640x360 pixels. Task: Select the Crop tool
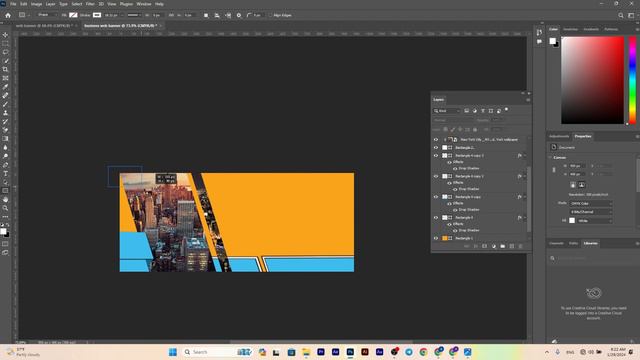coord(5,69)
